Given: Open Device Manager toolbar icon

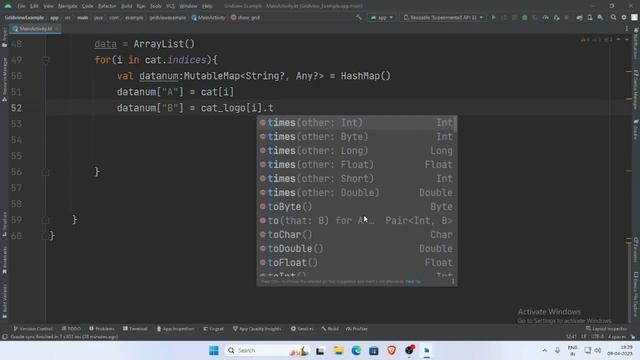Looking at the screenshot, I should [590, 18].
